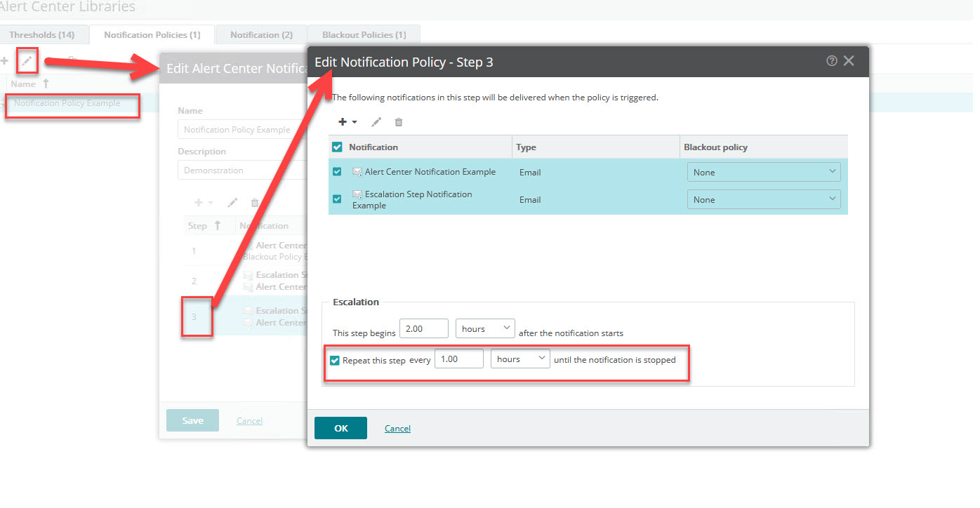
Task: Click the pencil icon in Edit Alert Center dialog
Action: [232, 203]
